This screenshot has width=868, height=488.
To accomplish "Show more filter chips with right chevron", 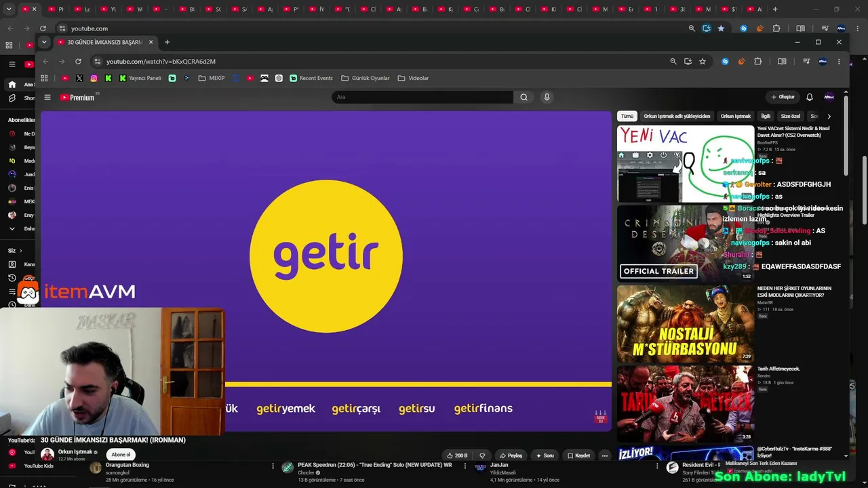I will coord(829,117).
